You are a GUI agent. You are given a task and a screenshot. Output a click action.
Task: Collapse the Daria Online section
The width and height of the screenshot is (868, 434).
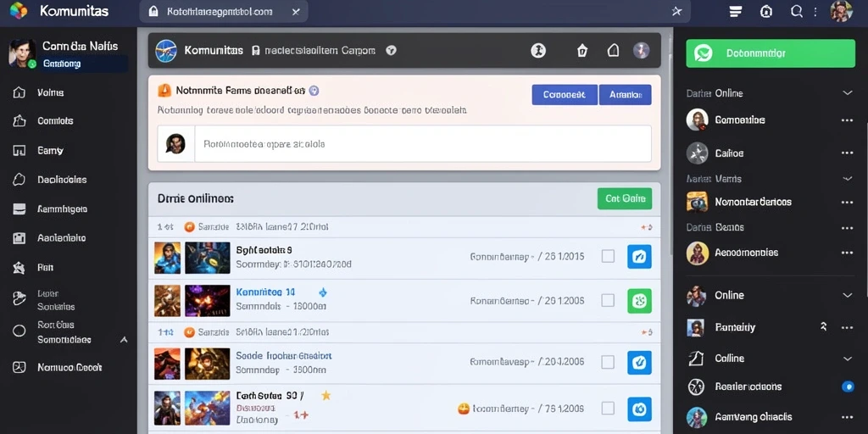pos(847,93)
